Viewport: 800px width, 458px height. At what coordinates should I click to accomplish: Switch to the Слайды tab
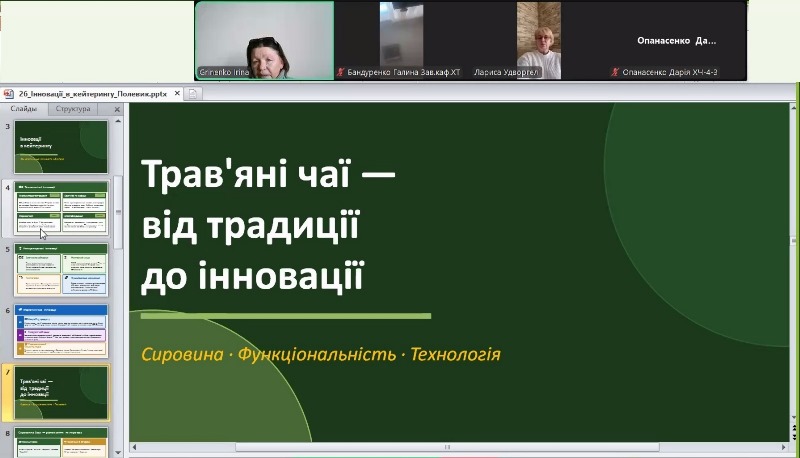pyautogui.click(x=24, y=109)
